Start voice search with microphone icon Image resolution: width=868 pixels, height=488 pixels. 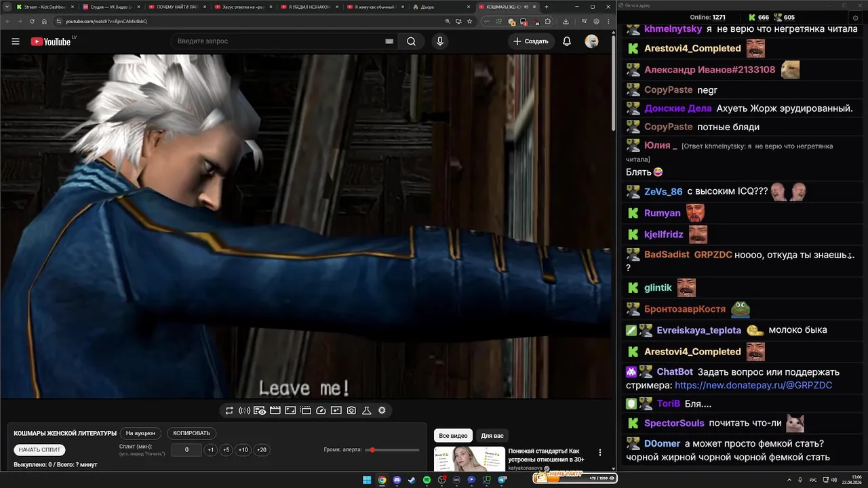[x=440, y=41]
